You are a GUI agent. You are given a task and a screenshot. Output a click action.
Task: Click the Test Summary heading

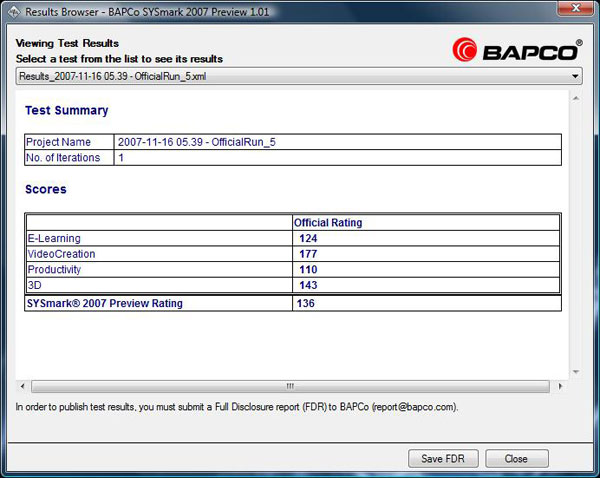[67, 110]
